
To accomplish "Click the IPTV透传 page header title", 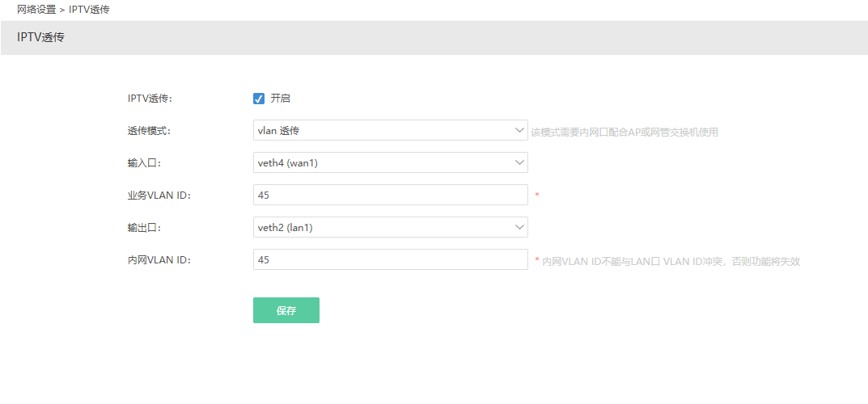I will click(40, 37).
